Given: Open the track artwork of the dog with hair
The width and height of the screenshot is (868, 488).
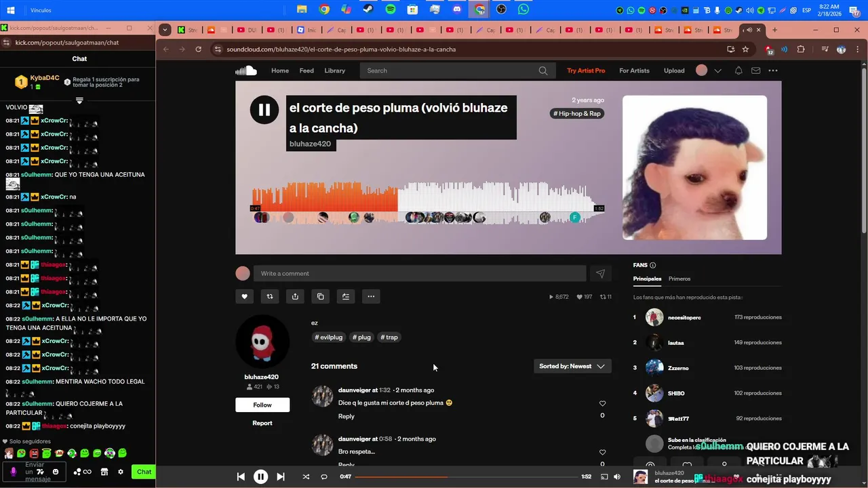Looking at the screenshot, I should point(694,167).
